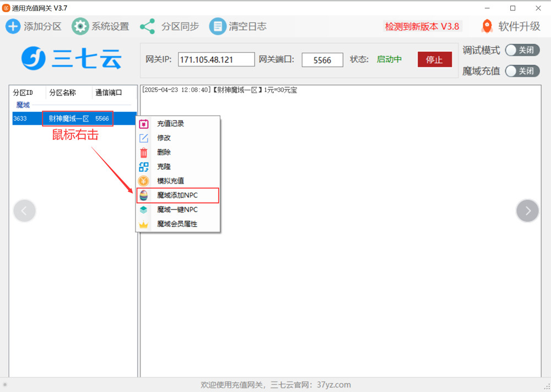Go to previous slide with left arrow

click(25, 210)
